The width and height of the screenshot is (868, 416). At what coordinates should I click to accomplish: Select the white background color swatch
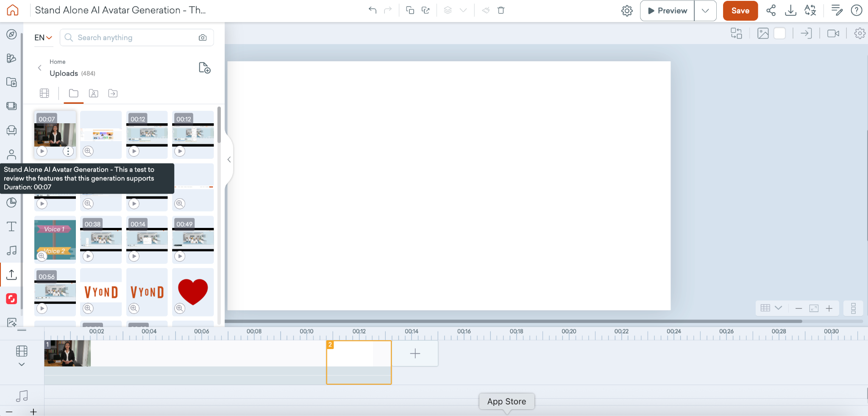pos(779,33)
